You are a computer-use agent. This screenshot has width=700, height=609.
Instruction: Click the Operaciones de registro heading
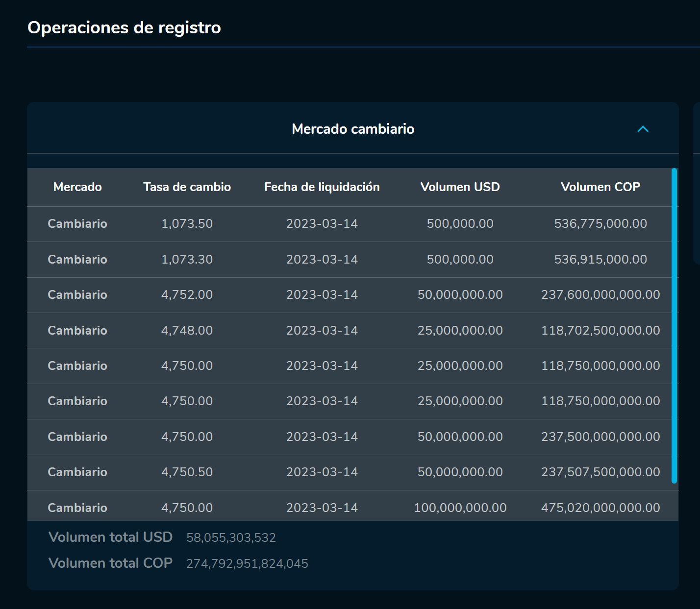(x=124, y=27)
